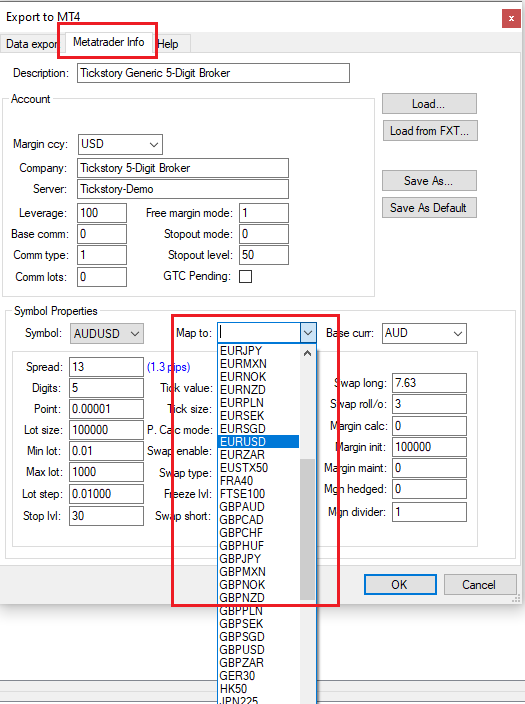Select EURPLN in the list
Image resolution: width=525 pixels, height=704 pixels.
click(x=259, y=403)
